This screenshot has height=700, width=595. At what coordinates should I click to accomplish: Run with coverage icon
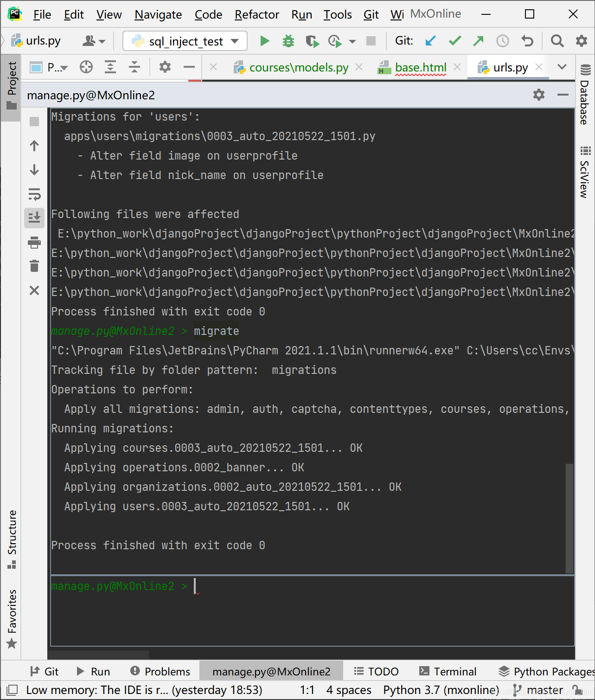(313, 41)
